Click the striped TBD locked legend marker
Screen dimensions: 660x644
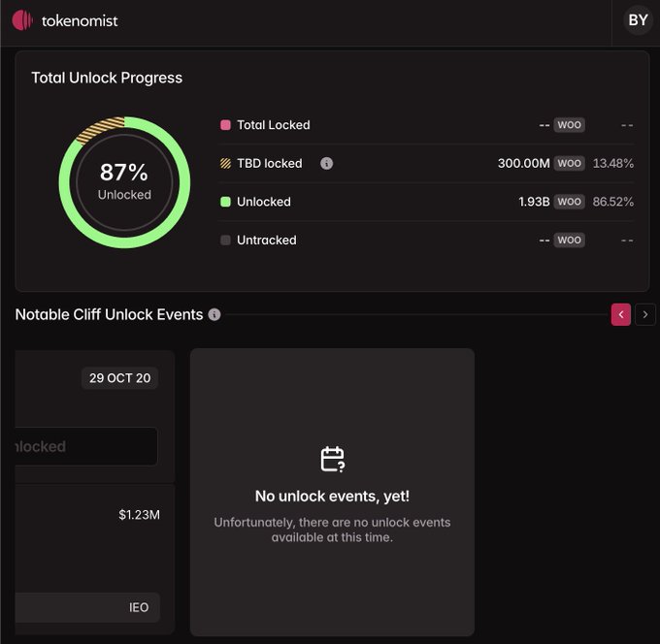pos(225,163)
